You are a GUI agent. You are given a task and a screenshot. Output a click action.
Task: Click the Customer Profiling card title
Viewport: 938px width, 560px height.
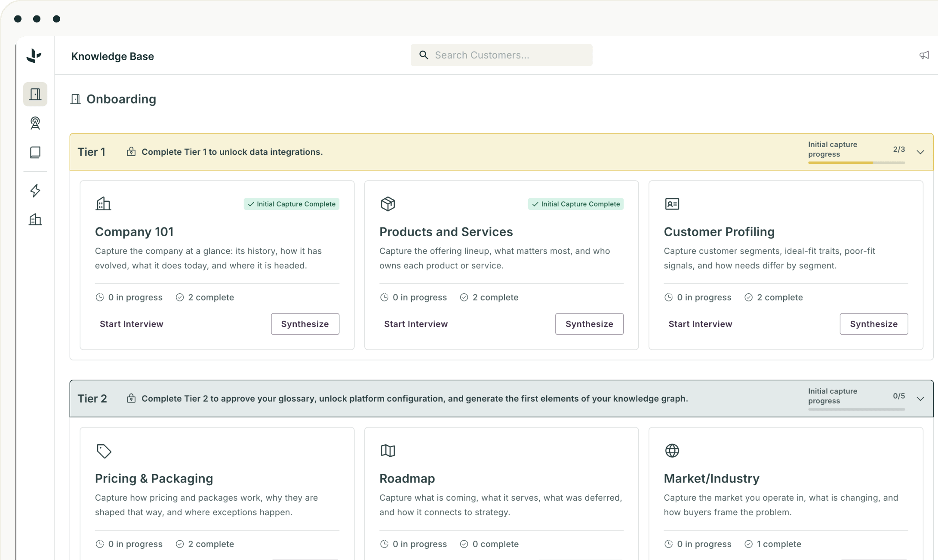pyautogui.click(x=719, y=232)
